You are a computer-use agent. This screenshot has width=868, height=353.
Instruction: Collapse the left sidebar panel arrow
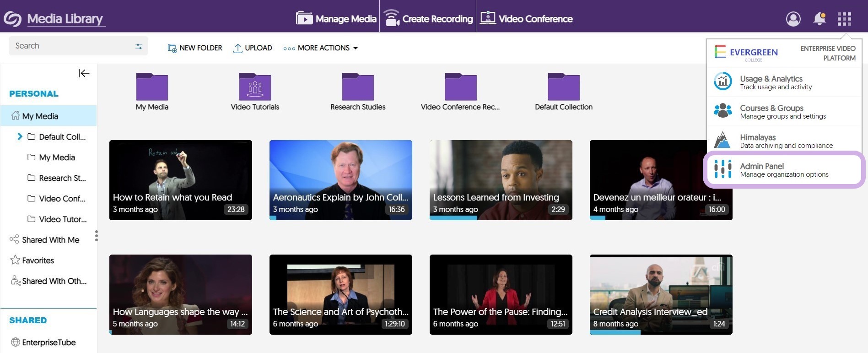(x=84, y=73)
